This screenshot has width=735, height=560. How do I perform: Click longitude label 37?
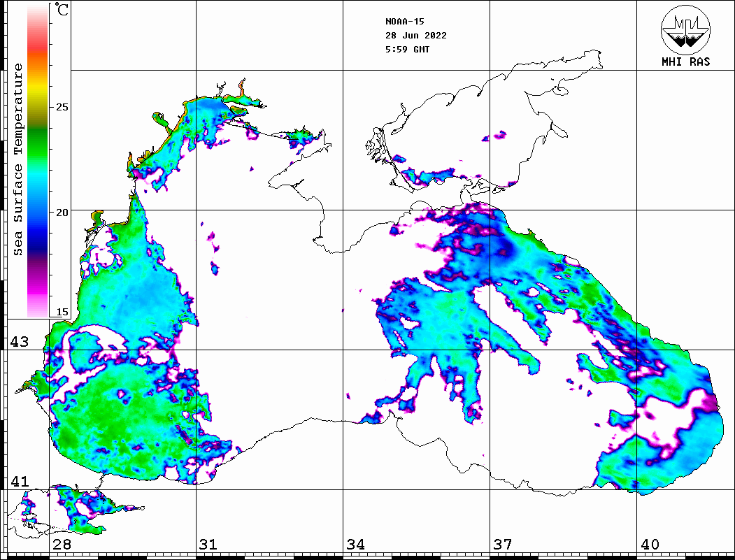pos(503,545)
